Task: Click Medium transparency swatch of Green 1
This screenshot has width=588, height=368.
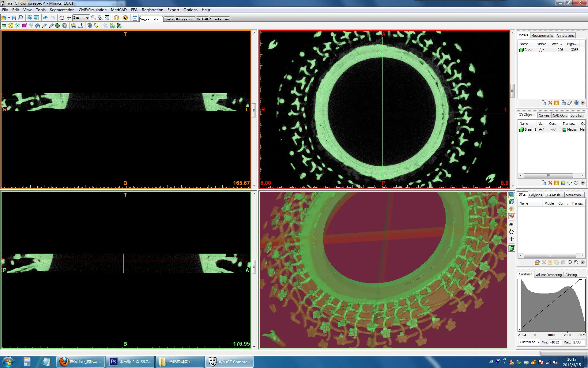Action: click(x=564, y=130)
